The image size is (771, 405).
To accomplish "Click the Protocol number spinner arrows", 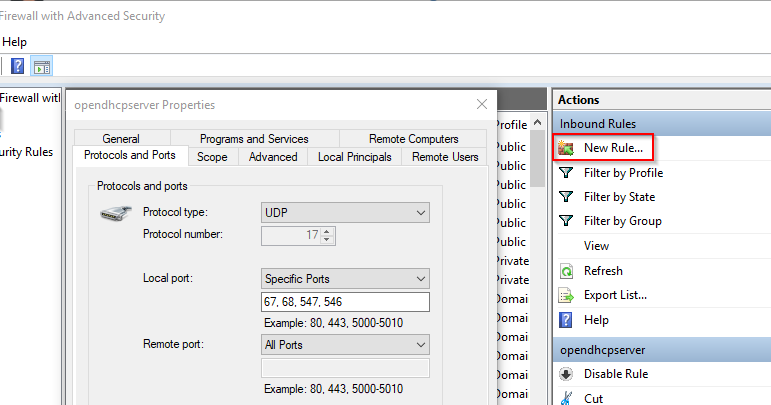I will 327,235.
